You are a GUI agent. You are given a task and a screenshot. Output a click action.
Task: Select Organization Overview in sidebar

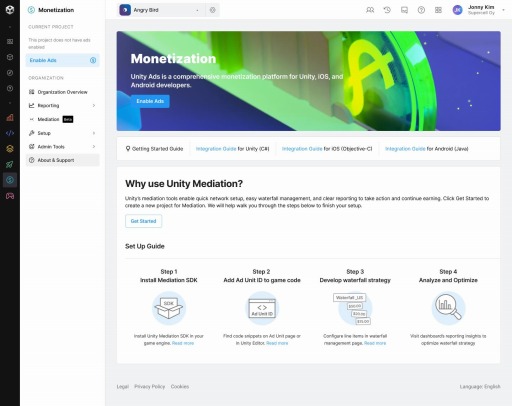pos(63,92)
